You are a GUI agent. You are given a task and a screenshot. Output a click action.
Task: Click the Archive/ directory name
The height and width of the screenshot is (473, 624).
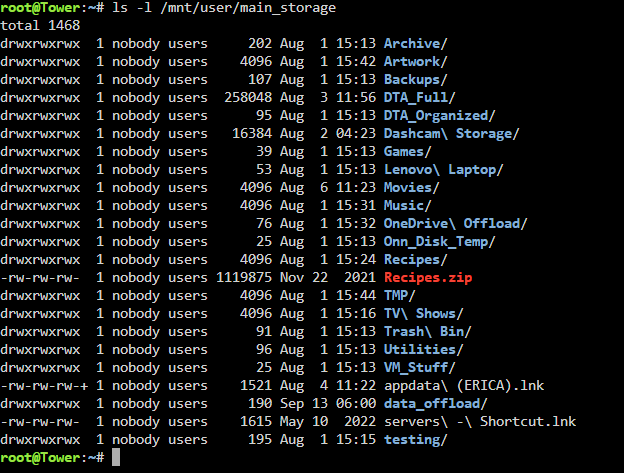pyautogui.click(x=415, y=43)
